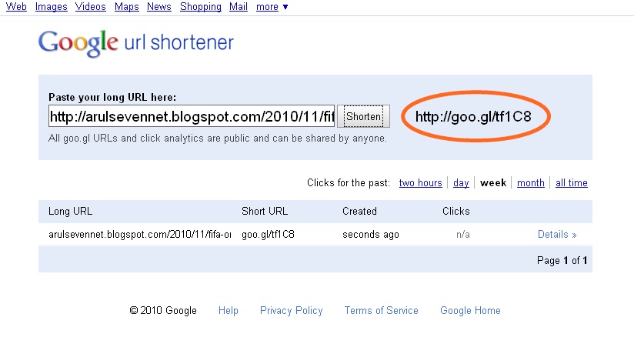Open the Help link in footer
634x364 pixels.
(x=229, y=311)
